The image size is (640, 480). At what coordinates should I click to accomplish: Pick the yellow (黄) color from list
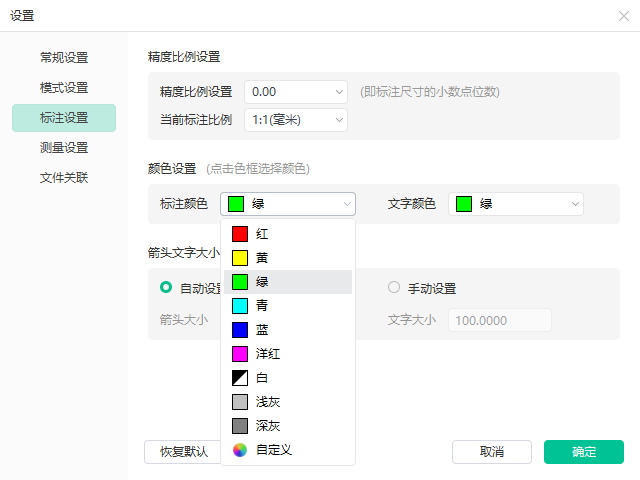pyautogui.click(x=288, y=258)
